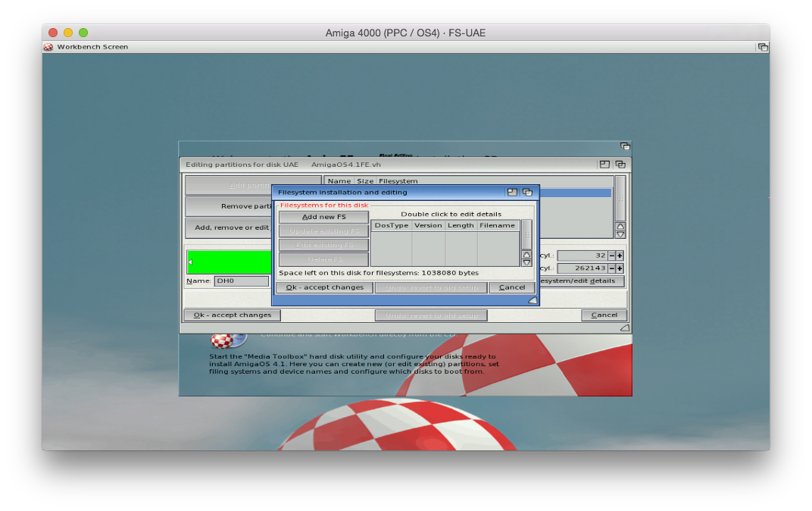The height and width of the screenshot is (511, 812).
Task: Click zoom gadget of Filesystem installation window
Action: (x=512, y=193)
